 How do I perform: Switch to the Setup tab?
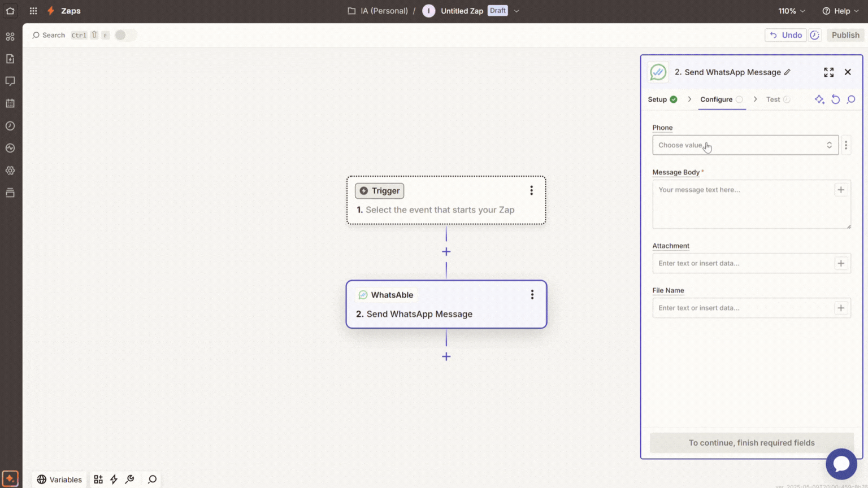click(x=662, y=99)
